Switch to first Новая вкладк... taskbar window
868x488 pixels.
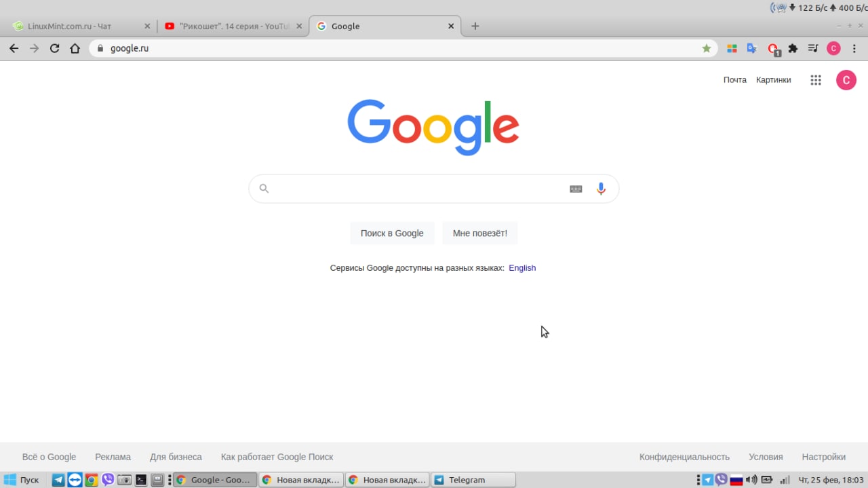point(301,480)
